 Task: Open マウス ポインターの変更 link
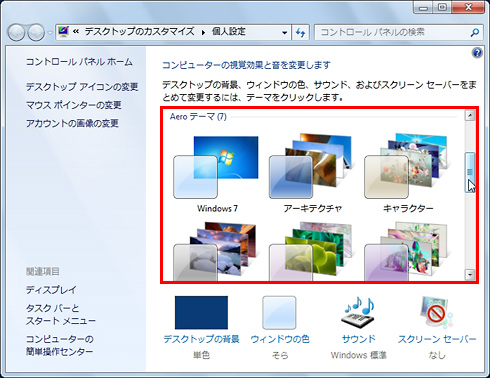(74, 105)
